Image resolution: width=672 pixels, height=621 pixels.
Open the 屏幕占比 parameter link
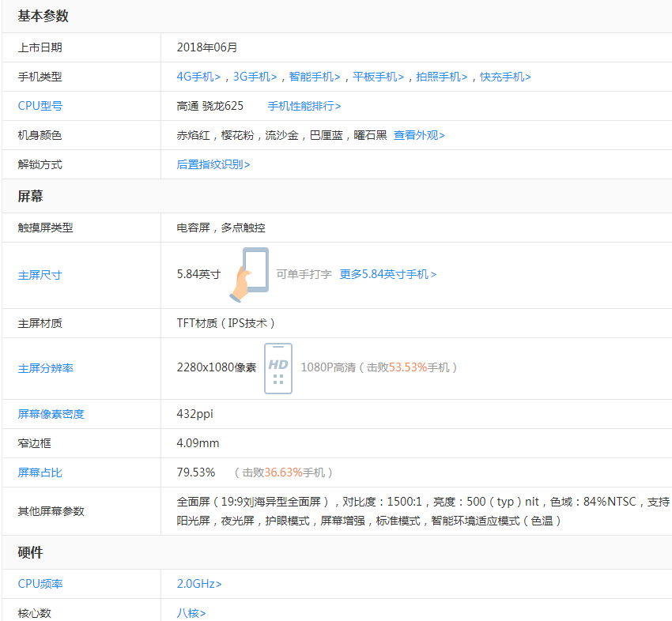tap(40, 472)
